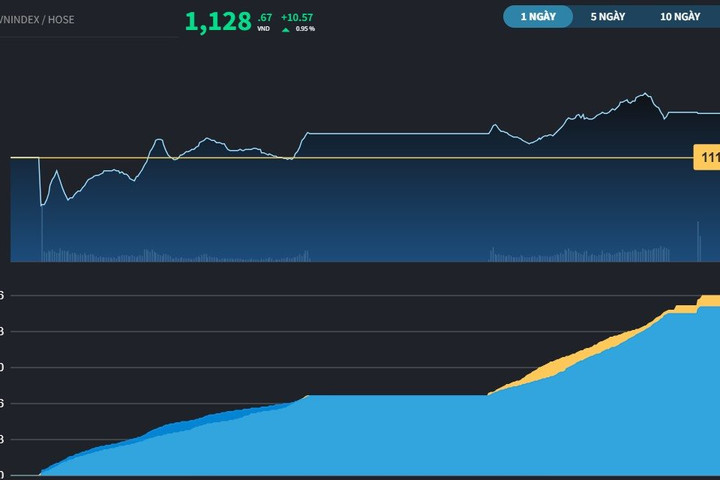Click the +10.57 change value

[x=297, y=17]
